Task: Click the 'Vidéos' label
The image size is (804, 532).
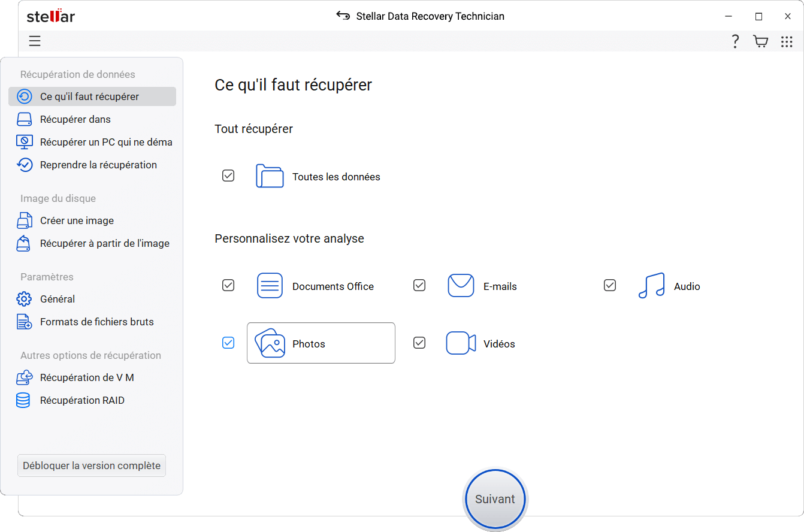Action: pos(499,344)
